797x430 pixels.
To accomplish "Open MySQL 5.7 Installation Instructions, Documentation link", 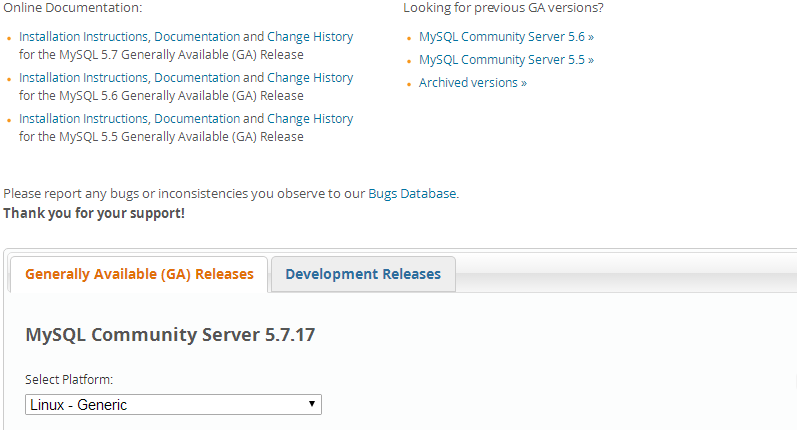I will [130, 37].
